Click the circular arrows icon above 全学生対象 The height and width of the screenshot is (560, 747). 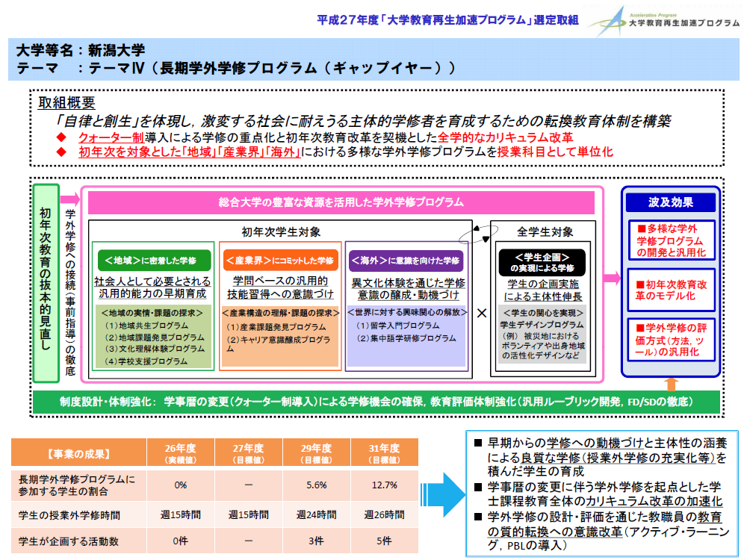click(x=478, y=234)
